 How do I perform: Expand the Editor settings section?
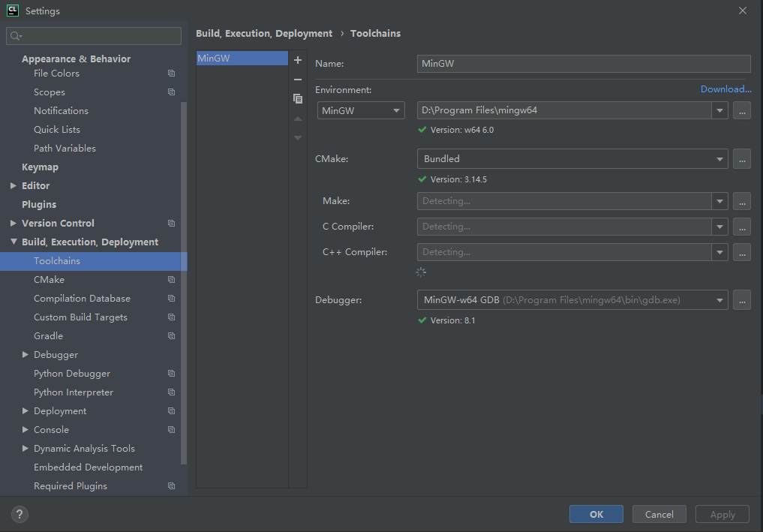[x=14, y=185]
